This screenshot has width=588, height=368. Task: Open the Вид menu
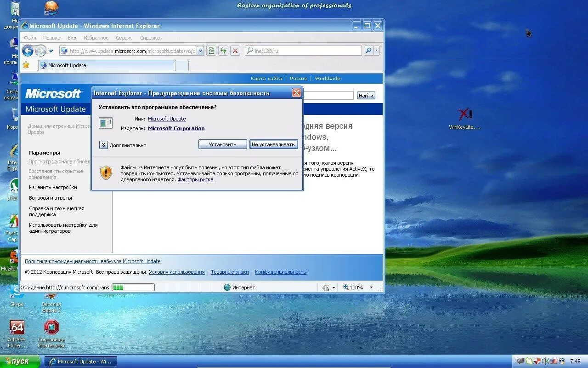[72, 38]
